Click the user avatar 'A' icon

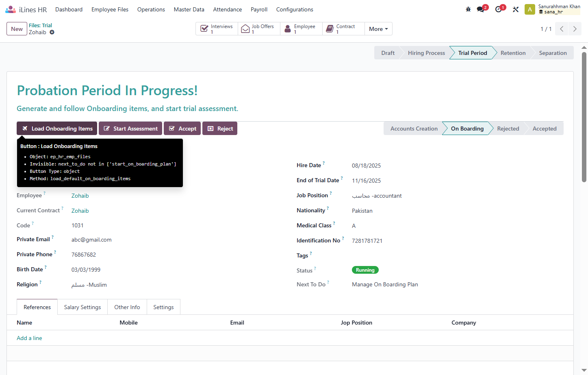click(530, 9)
